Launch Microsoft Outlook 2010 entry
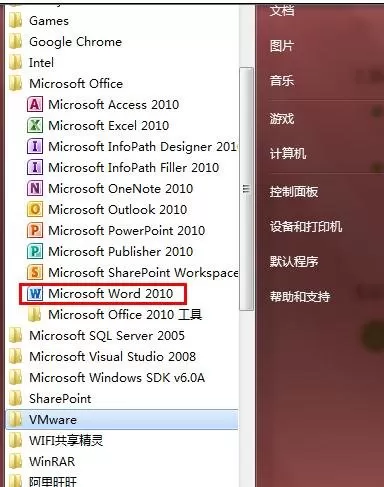The image size is (384, 487). (118, 210)
